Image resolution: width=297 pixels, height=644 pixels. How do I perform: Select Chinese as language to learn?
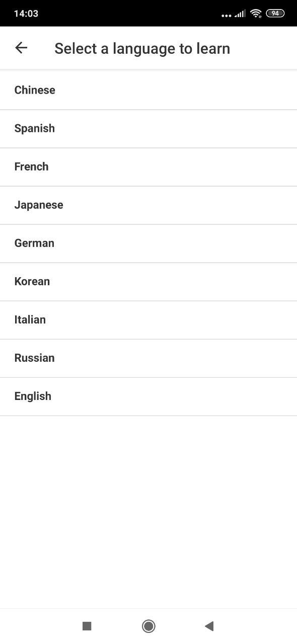(x=148, y=91)
